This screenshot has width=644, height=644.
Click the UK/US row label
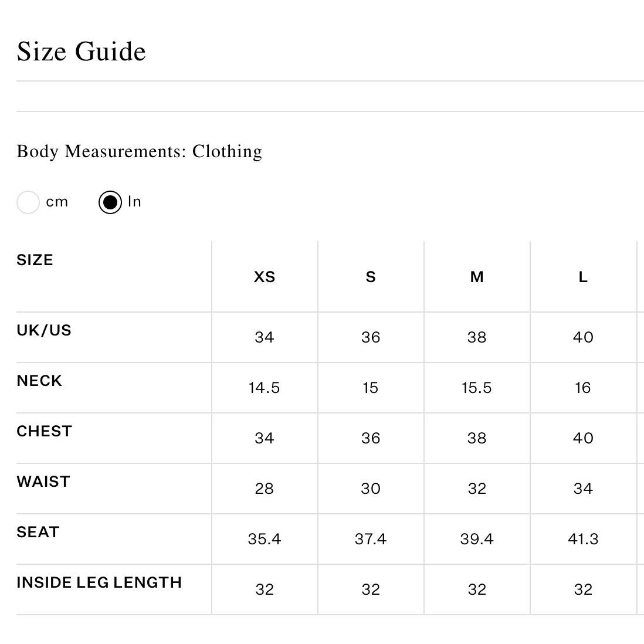pyautogui.click(x=44, y=330)
